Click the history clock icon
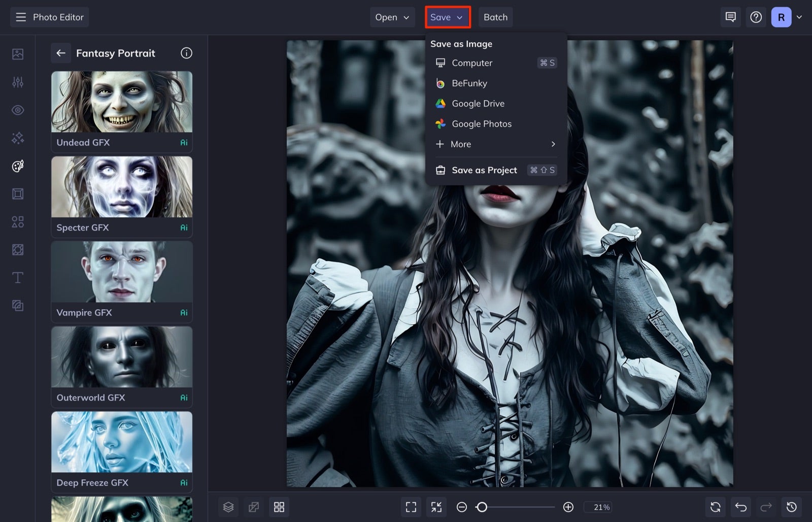The height and width of the screenshot is (522, 812). pos(792,507)
